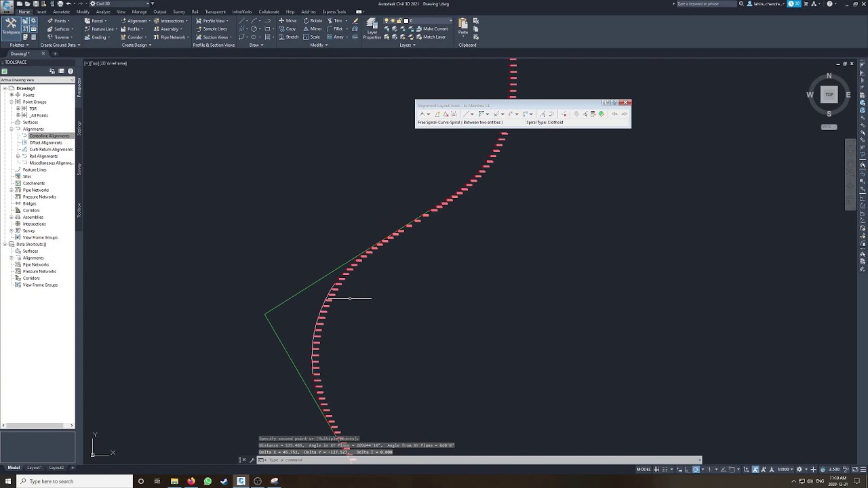Open the Annotate ribbon tab

[62, 12]
